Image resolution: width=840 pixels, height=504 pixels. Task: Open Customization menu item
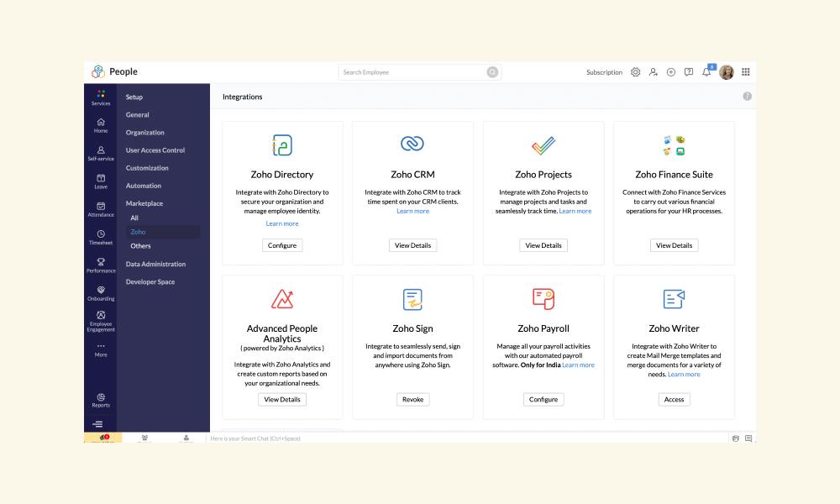147,168
